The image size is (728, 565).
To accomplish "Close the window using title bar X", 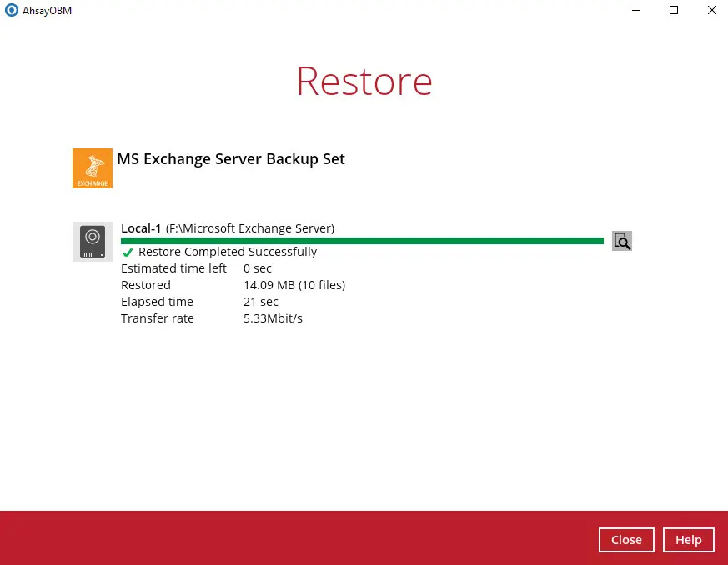I will tap(711, 11).
